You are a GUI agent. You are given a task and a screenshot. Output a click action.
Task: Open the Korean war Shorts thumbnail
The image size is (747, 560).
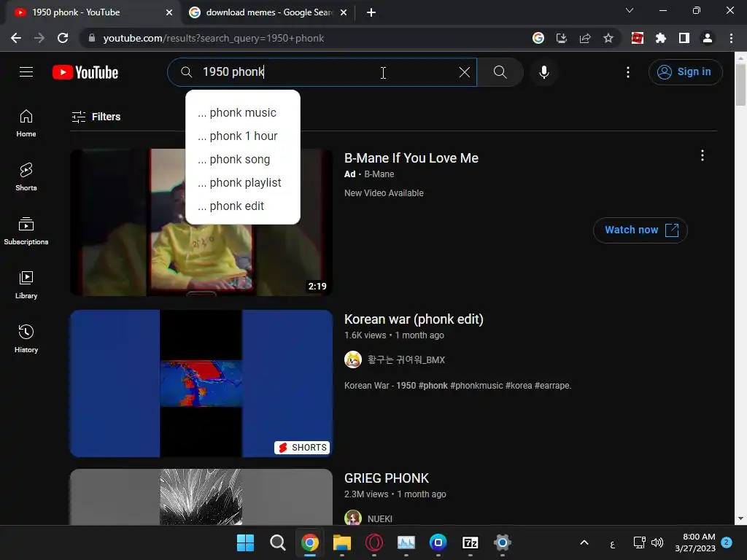[x=201, y=384]
